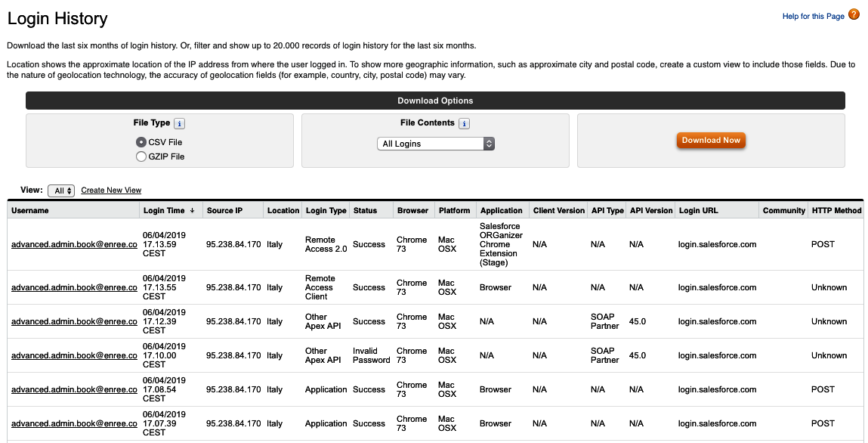Image resolution: width=868 pixels, height=443 pixels.
Task: Click the orange help question mark icon
Action: pos(854,14)
